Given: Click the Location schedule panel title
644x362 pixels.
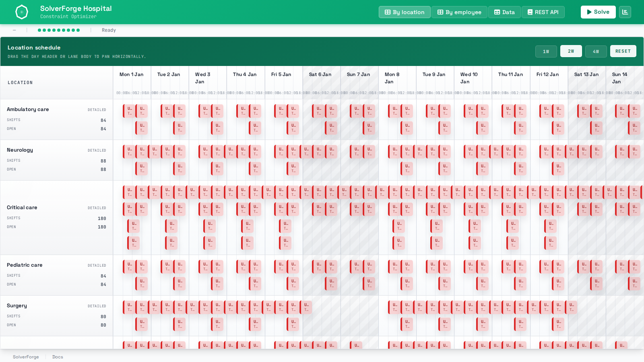Looking at the screenshot, I should [x=34, y=47].
